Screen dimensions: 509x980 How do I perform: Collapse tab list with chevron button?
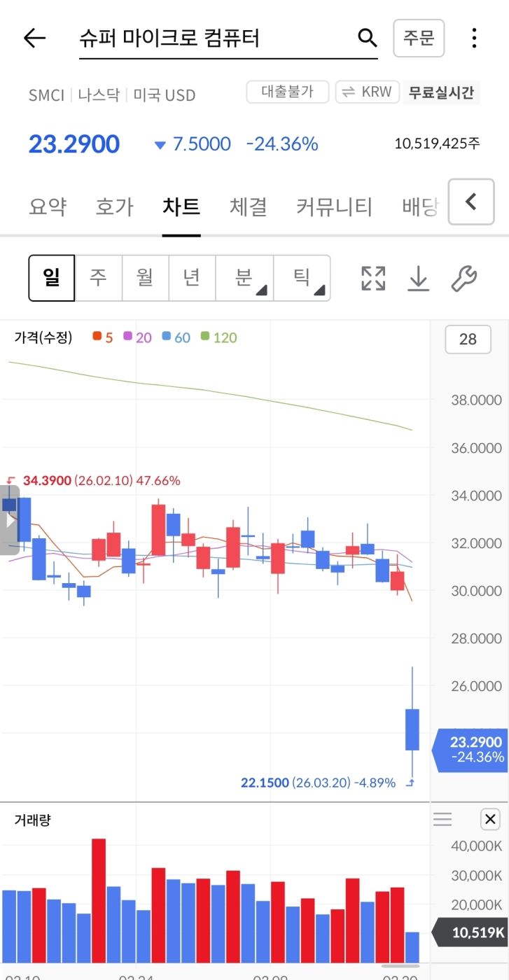(x=471, y=202)
